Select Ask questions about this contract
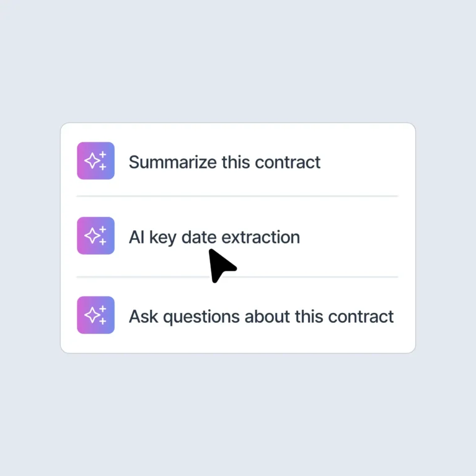 [x=261, y=316]
